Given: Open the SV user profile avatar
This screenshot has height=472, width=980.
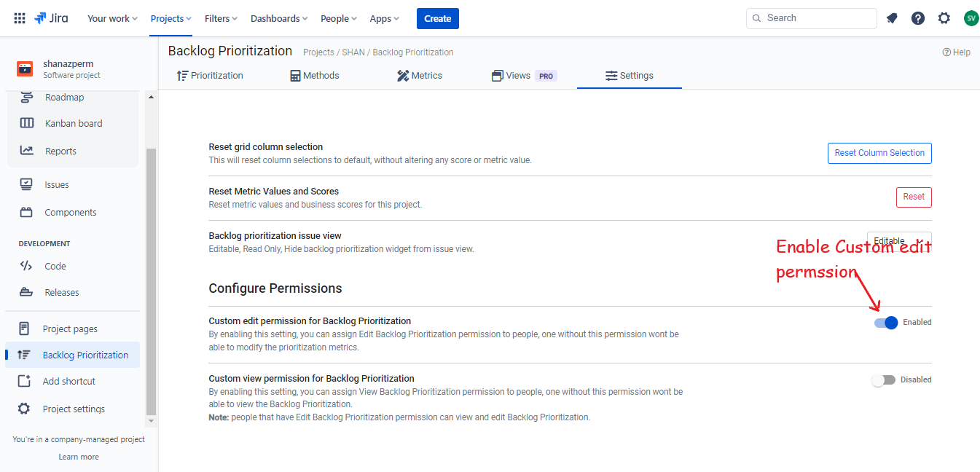Looking at the screenshot, I should [x=971, y=18].
